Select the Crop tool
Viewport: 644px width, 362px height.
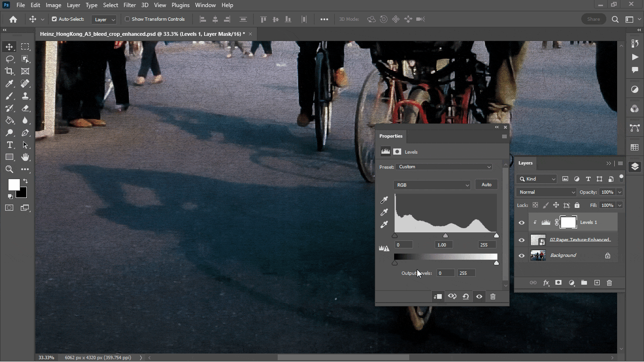coord(9,71)
